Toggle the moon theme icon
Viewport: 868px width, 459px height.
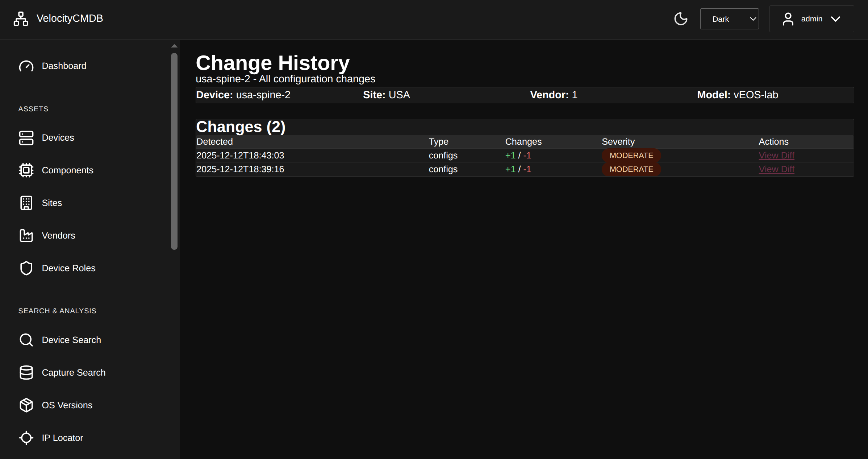tap(681, 19)
